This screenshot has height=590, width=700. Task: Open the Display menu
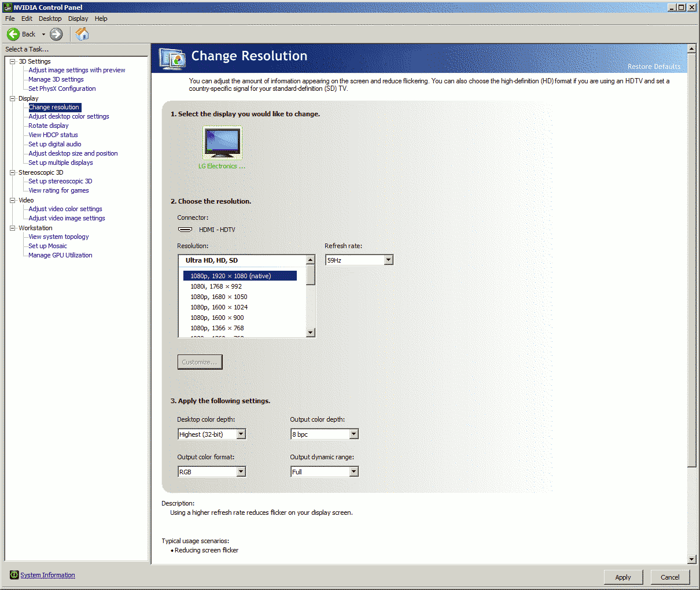click(78, 19)
